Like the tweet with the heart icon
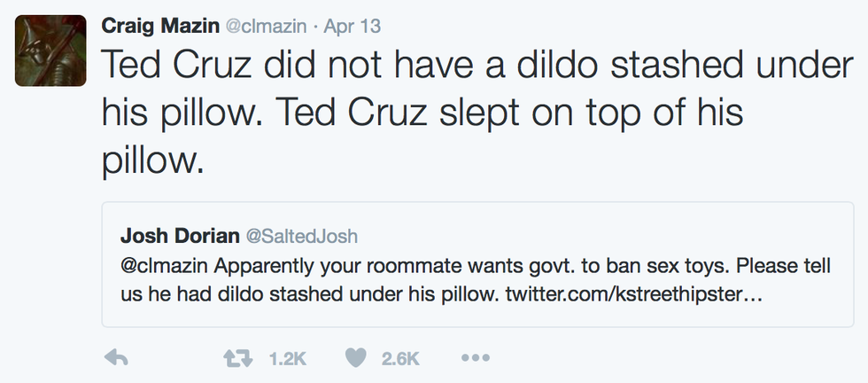The image size is (868, 383). click(355, 357)
